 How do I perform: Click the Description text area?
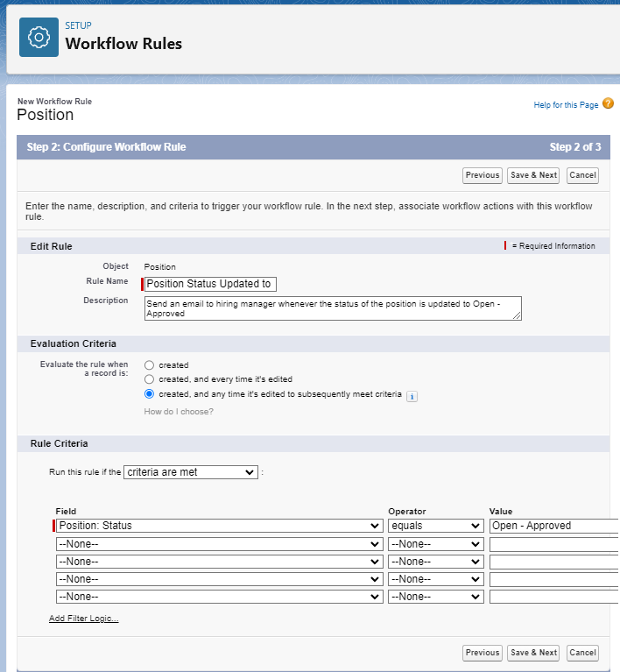tap(333, 308)
